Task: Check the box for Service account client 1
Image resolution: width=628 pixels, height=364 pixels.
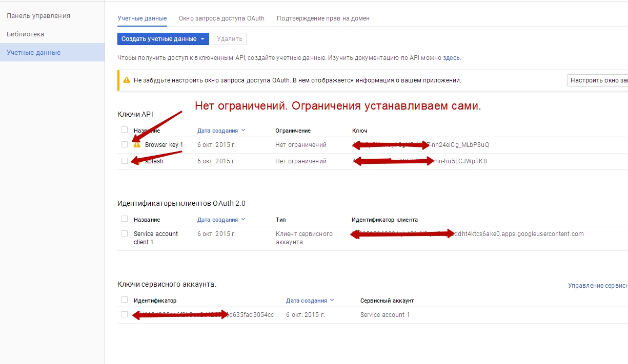Action: pyautogui.click(x=125, y=233)
